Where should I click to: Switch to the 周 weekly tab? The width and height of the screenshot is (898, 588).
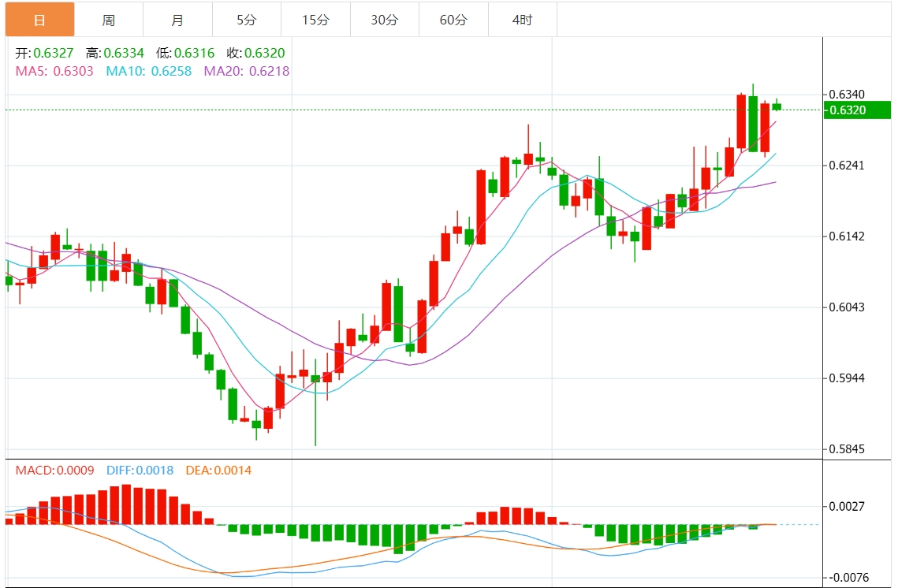[x=109, y=20]
